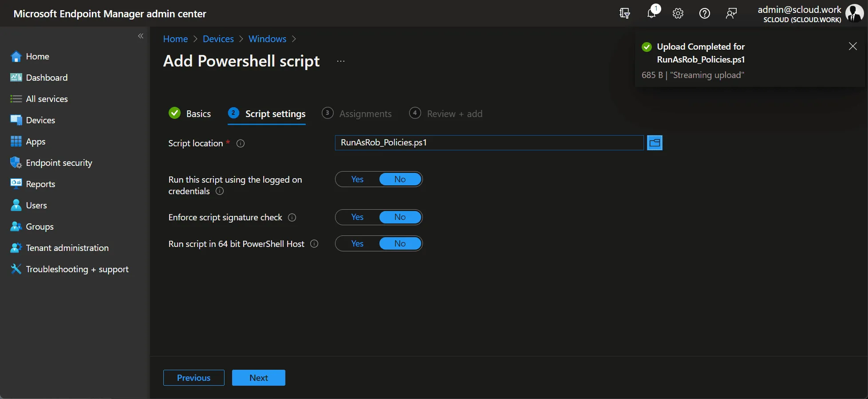
Task: Open the Dashboard label in sidebar
Action: [47, 78]
